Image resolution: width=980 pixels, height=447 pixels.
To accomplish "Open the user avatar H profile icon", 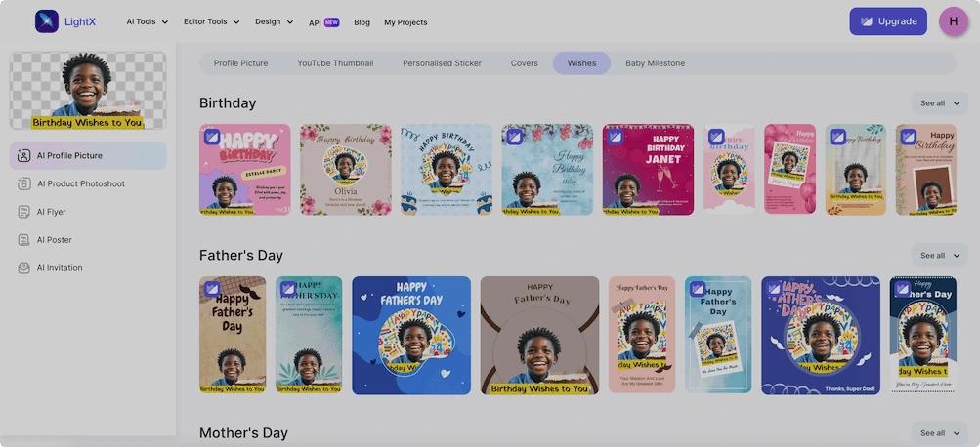I will click(953, 21).
